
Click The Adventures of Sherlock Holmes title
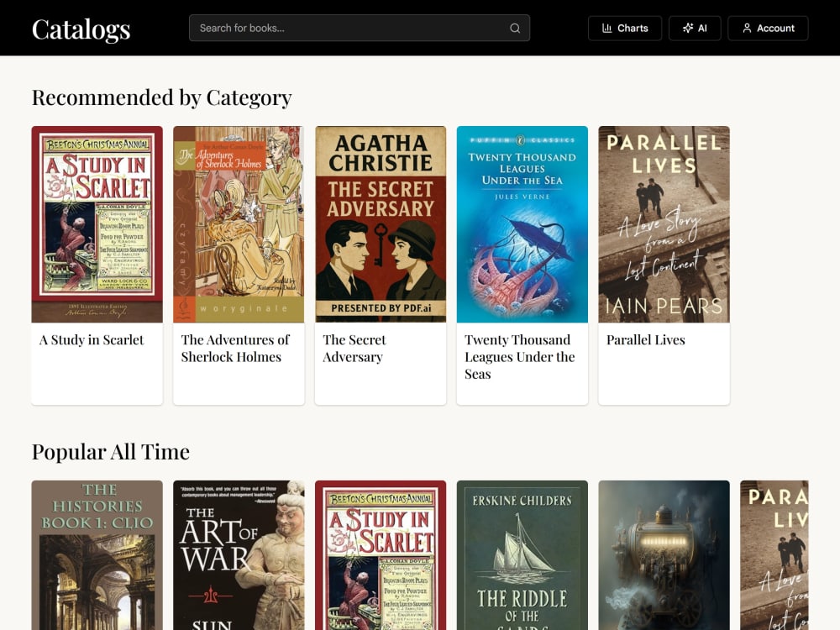[235, 349]
